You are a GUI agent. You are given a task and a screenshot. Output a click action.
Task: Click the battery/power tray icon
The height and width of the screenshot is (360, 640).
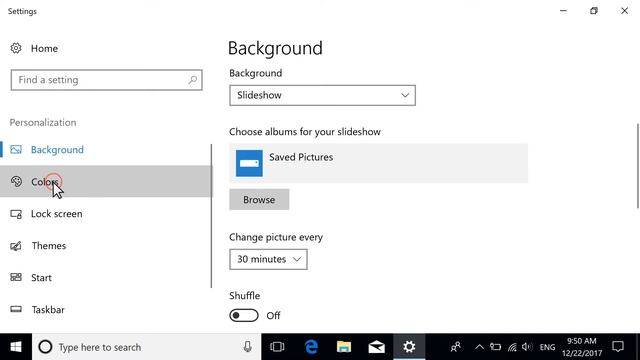(496, 347)
